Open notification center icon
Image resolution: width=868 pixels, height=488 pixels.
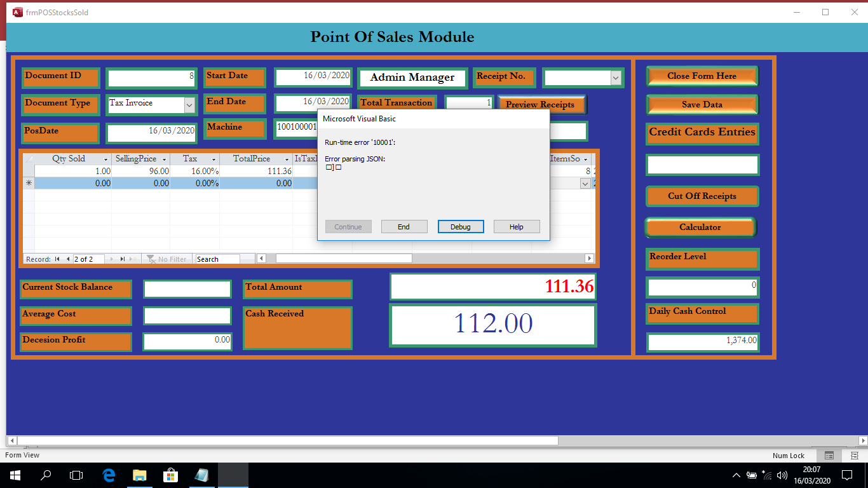(x=846, y=475)
